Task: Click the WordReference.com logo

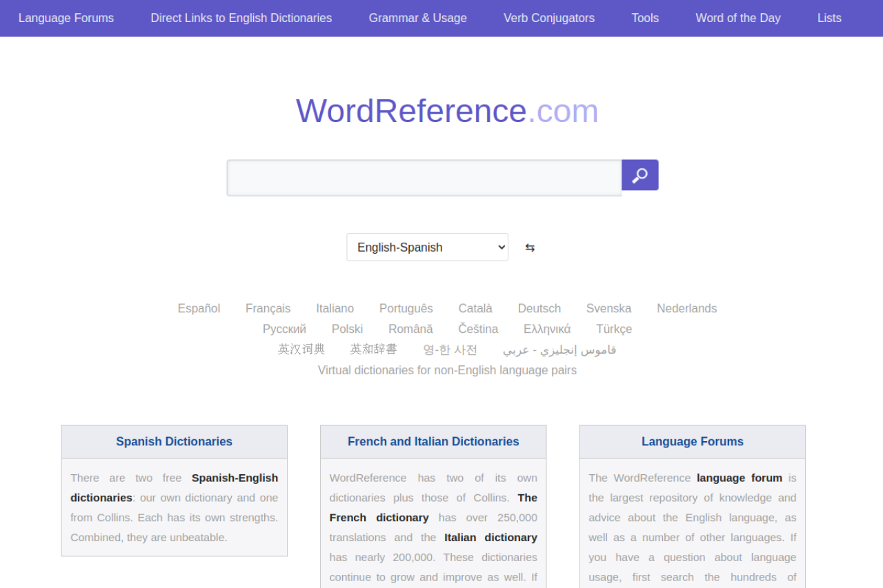Action: coord(447,111)
